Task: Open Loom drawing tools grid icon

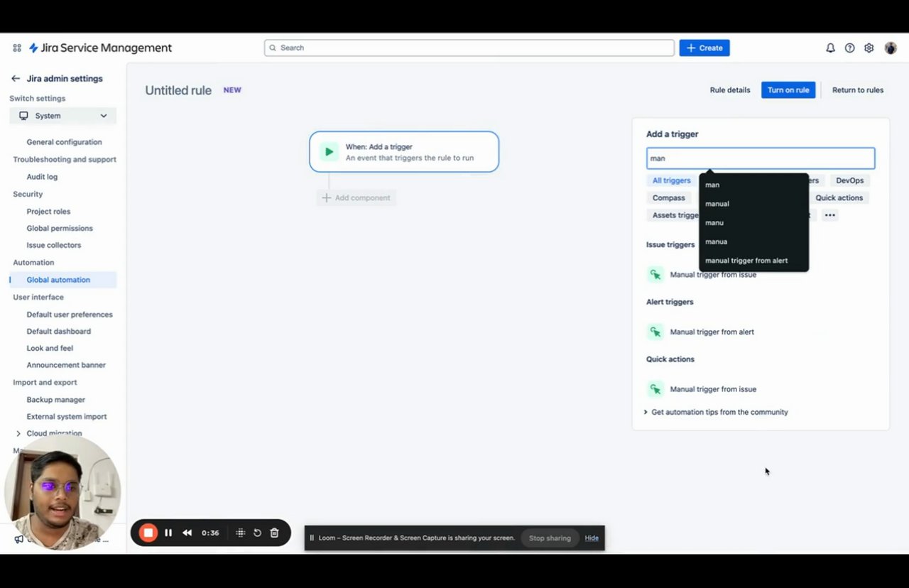Action: click(x=240, y=533)
